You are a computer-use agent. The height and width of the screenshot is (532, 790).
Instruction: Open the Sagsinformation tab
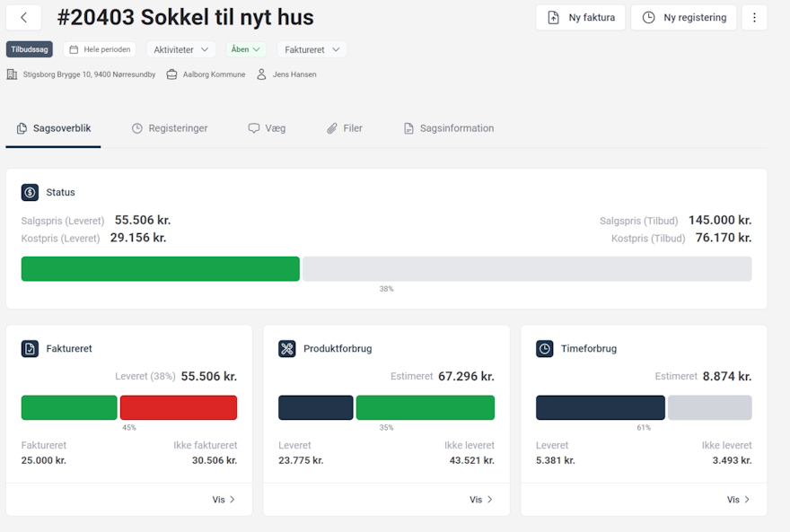pyautogui.click(x=448, y=128)
